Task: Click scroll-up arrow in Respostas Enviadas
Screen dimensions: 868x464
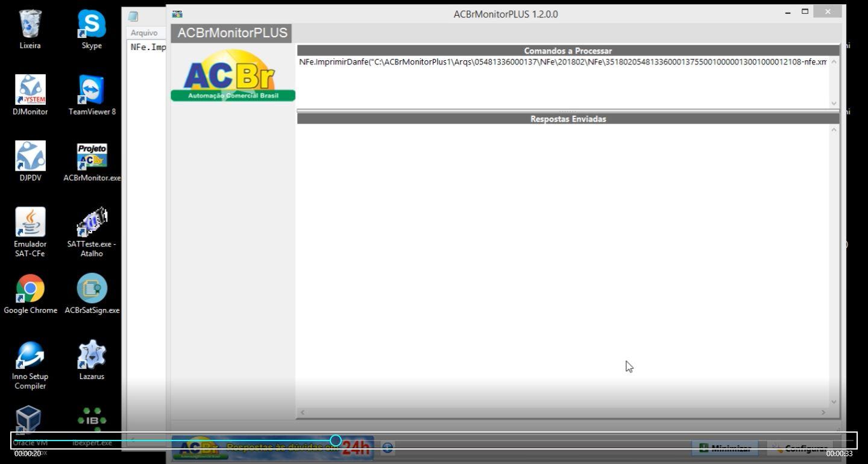Action: tap(834, 130)
